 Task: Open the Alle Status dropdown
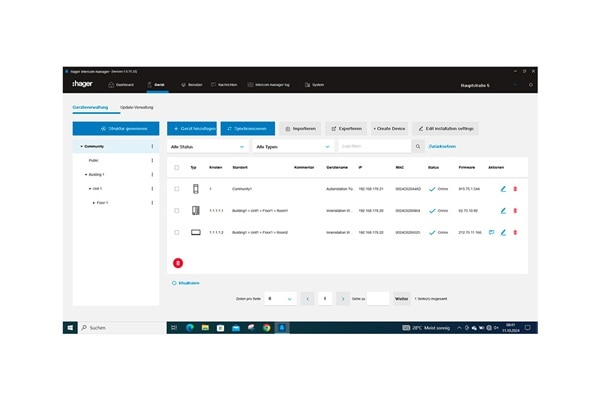[x=206, y=146]
